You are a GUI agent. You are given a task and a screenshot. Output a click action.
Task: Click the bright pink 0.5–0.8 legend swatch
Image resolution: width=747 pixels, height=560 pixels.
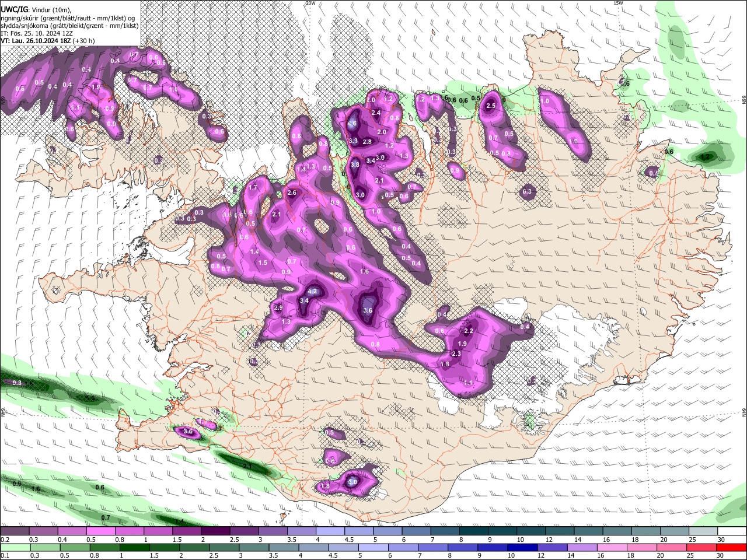(100, 531)
